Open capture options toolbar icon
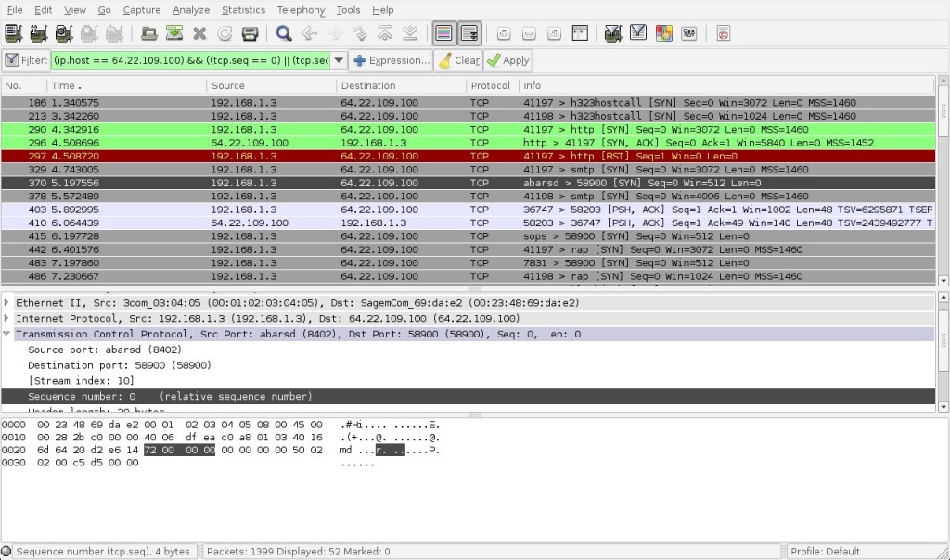Screen dimensions: 950x560 coord(39,33)
